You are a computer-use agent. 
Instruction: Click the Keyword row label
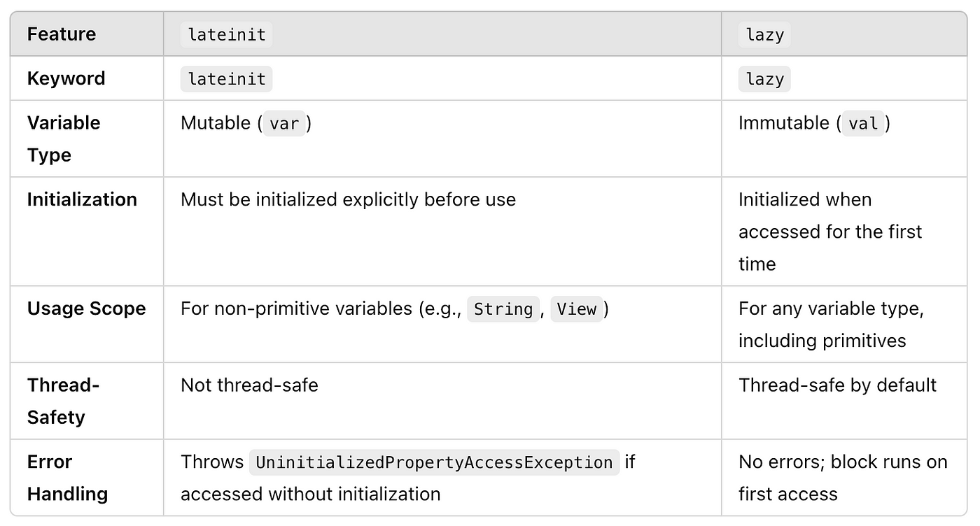click(x=66, y=78)
